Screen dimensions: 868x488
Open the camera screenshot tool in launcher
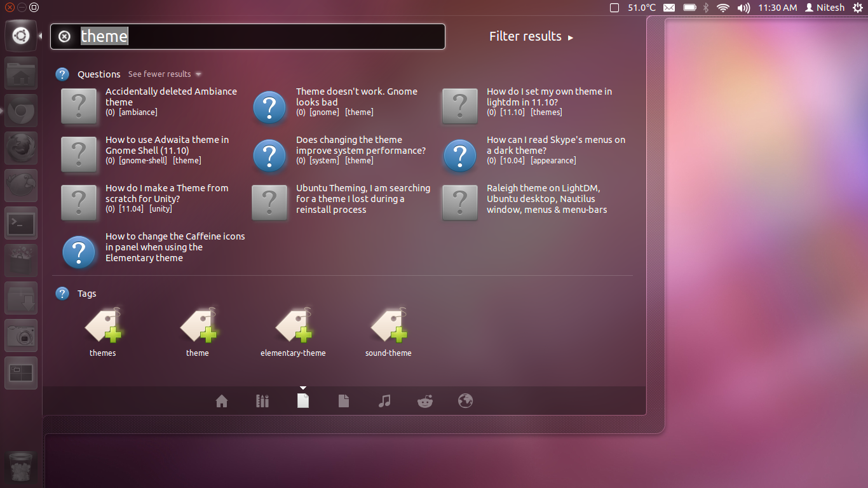point(21,335)
